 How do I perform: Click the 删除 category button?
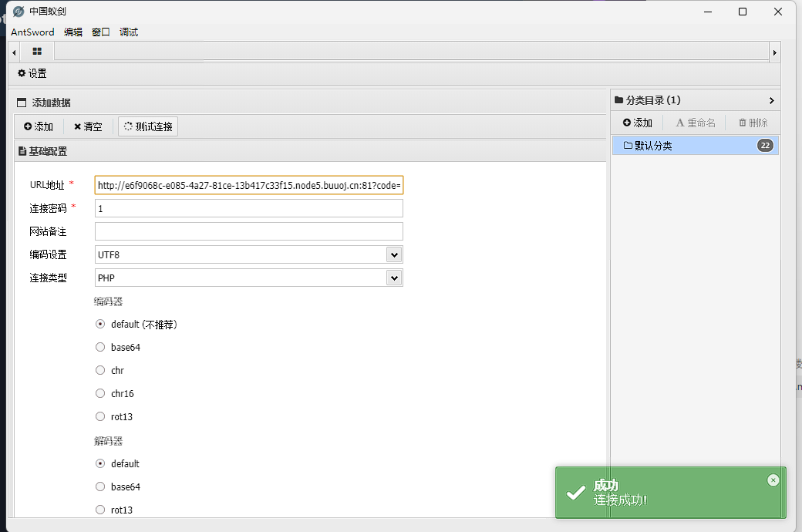pyautogui.click(x=753, y=123)
